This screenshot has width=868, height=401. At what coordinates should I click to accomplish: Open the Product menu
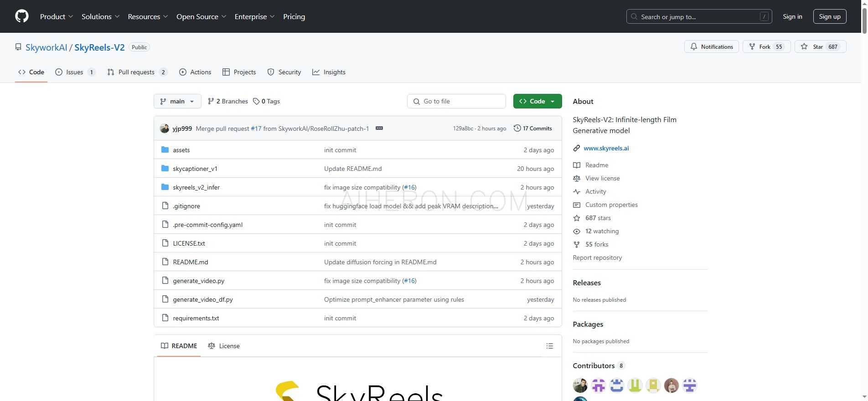[x=57, y=16]
